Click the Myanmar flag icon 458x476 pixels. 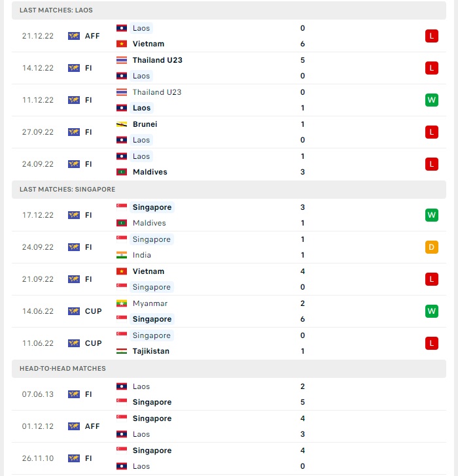coord(122,303)
